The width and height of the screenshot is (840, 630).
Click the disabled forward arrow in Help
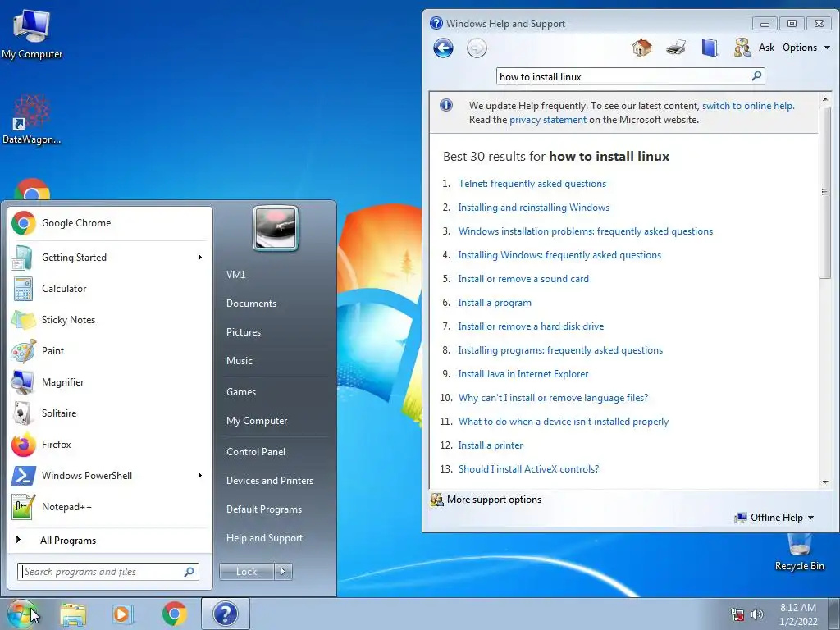(477, 48)
